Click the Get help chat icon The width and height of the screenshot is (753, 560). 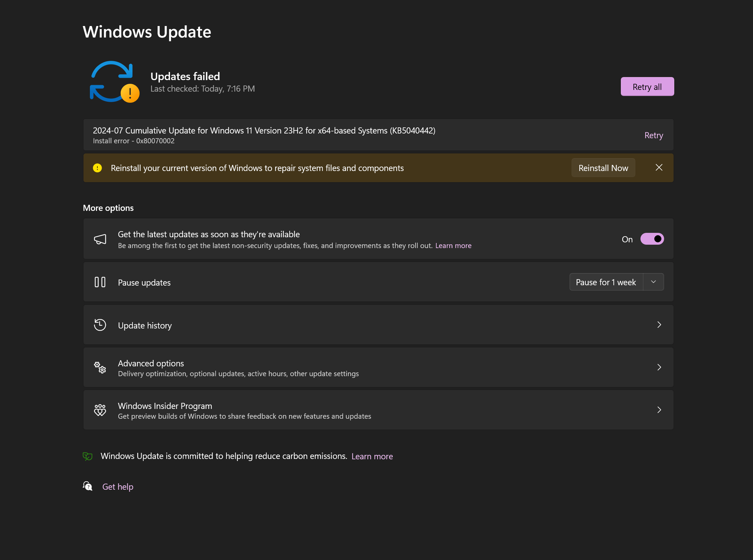(x=88, y=486)
